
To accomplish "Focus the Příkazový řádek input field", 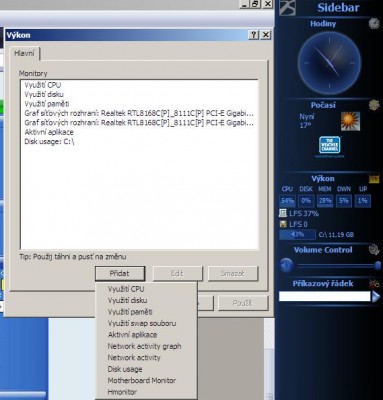I will point(325,296).
